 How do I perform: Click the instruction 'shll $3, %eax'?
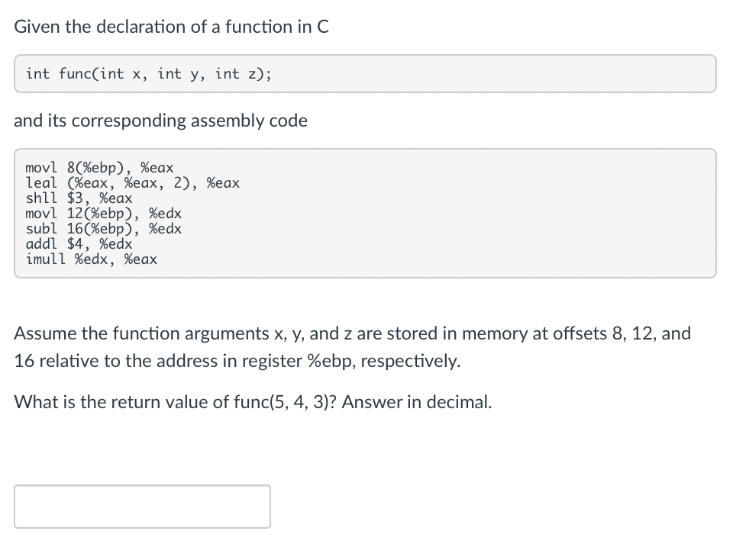[x=79, y=198]
